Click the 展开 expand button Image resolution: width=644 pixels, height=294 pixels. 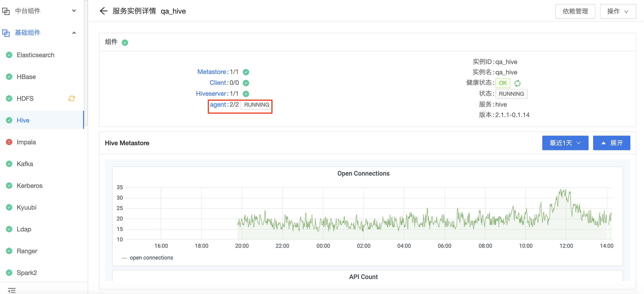click(612, 143)
